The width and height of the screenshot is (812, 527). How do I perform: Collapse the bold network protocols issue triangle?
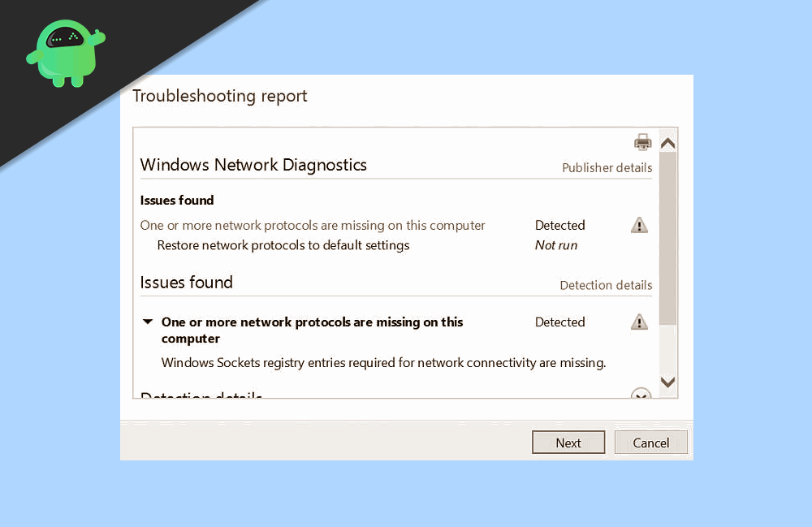coord(148,322)
